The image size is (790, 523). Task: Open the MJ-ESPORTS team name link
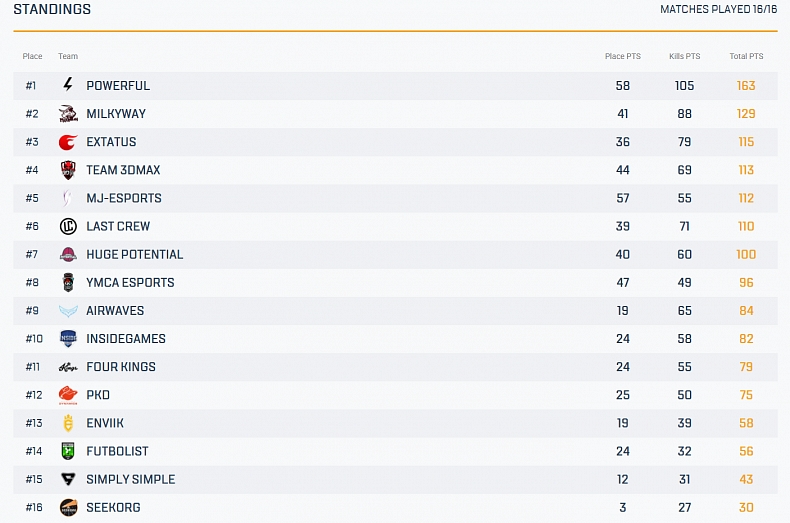[x=123, y=198]
